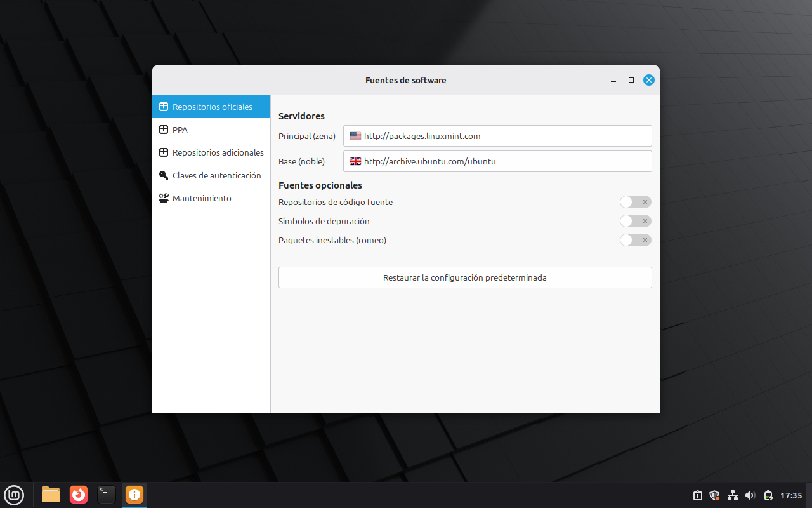Click the Repositorios adicionales package icon
The width and height of the screenshot is (812, 508).
click(x=164, y=152)
